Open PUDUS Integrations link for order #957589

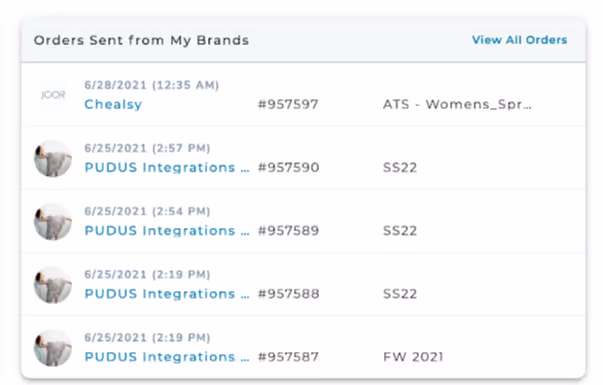click(167, 230)
